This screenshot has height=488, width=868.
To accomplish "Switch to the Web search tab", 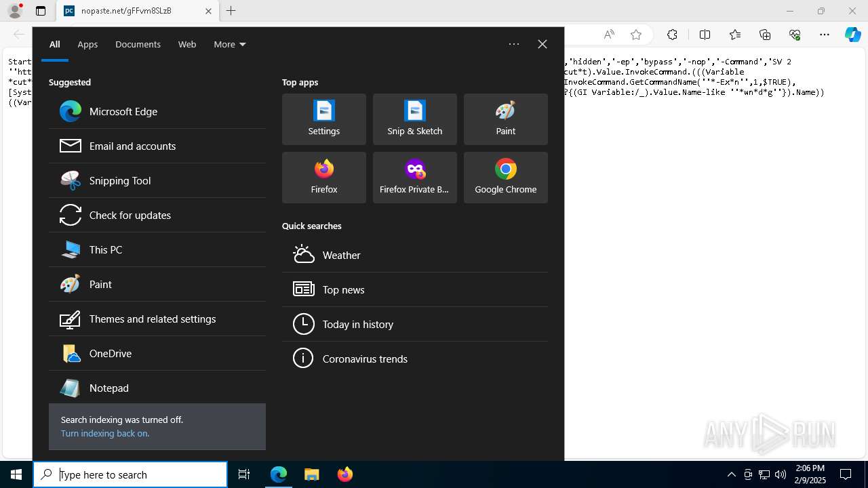I will [x=187, y=44].
